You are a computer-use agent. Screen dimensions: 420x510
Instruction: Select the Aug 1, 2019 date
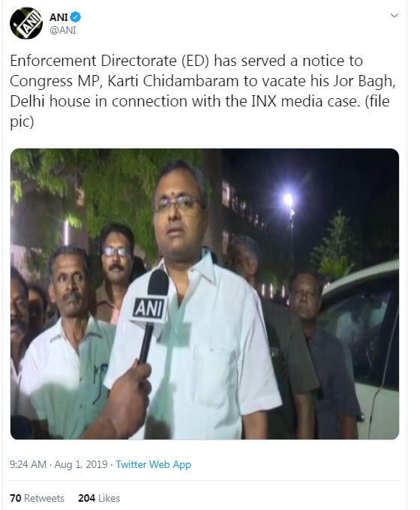81,464
